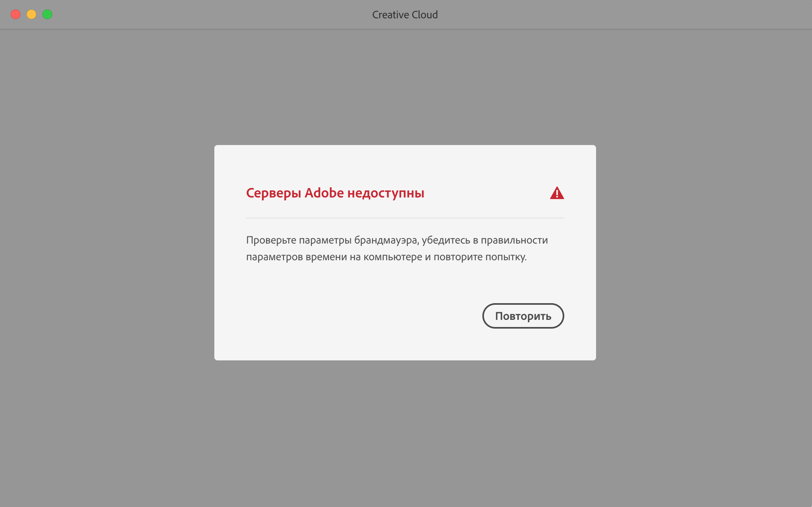This screenshot has height=507, width=812.
Task: Click the Повторить retry button
Action: click(x=523, y=316)
